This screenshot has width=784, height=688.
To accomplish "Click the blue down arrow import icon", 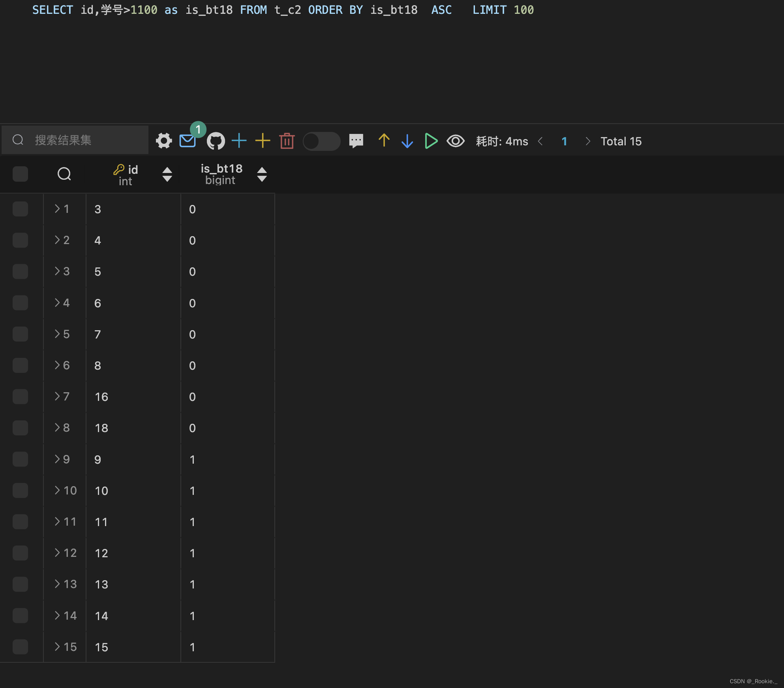I will click(x=407, y=141).
